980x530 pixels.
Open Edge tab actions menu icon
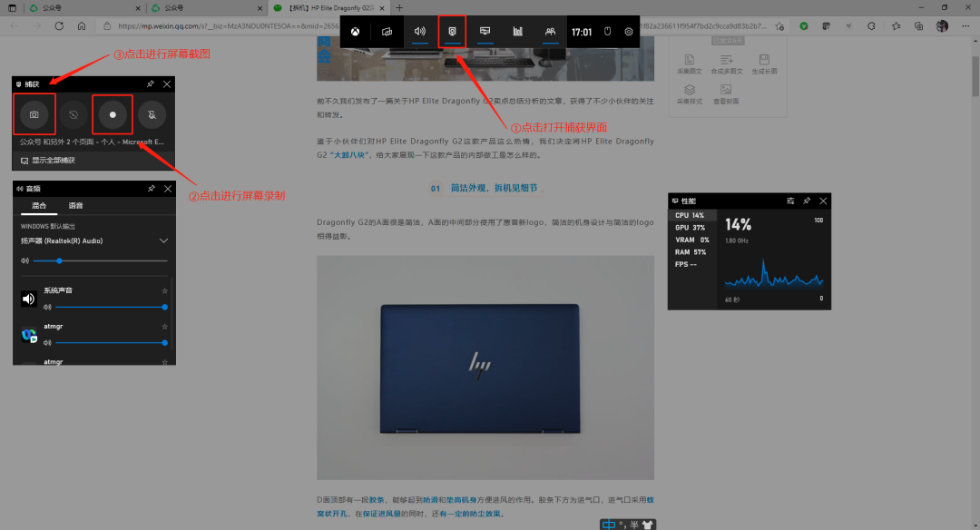[12, 8]
